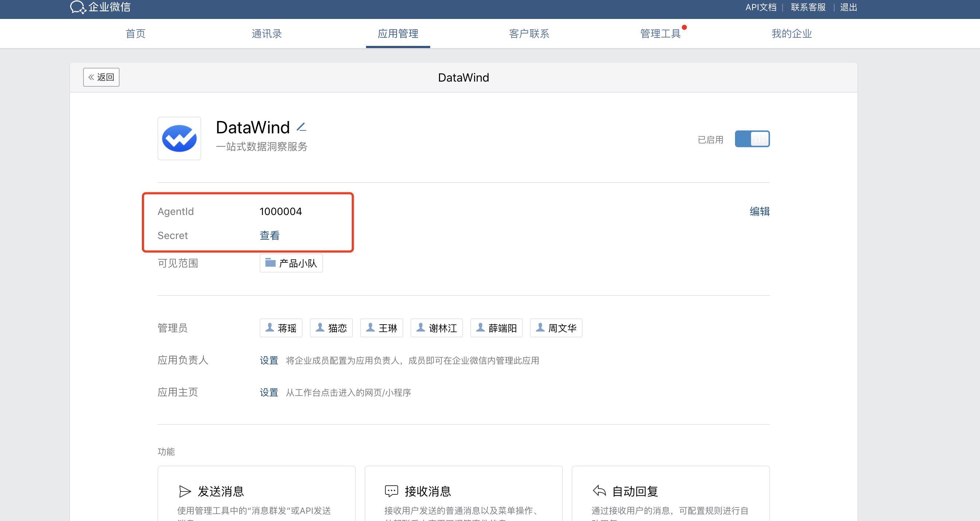Click the 发送消息 paper-plane icon
Viewport: 980px width, 521px height.
[185, 491]
